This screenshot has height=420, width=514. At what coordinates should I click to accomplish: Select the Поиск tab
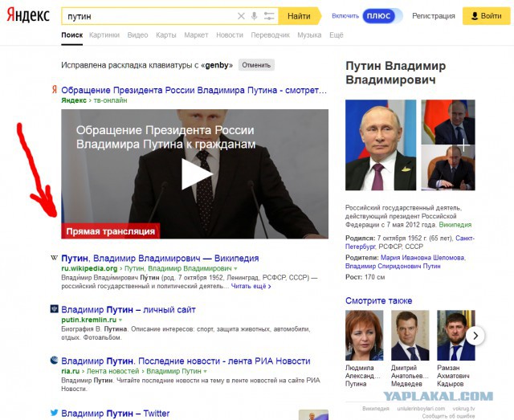tap(71, 35)
